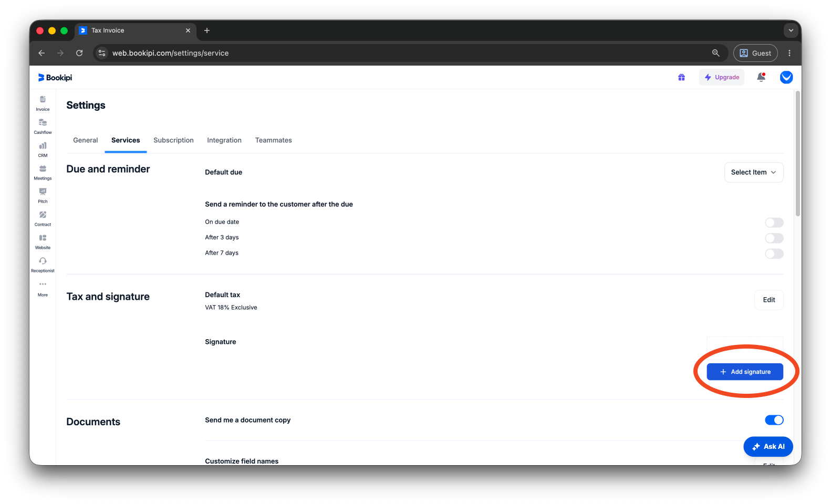Open the browser three-dot menu
This screenshot has height=504, width=831.
789,53
